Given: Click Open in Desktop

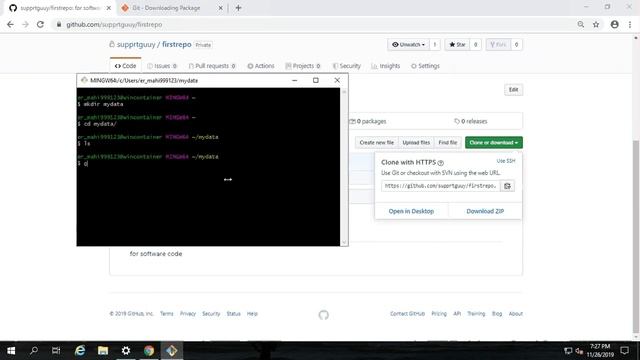Looking at the screenshot, I should click(x=411, y=211).
